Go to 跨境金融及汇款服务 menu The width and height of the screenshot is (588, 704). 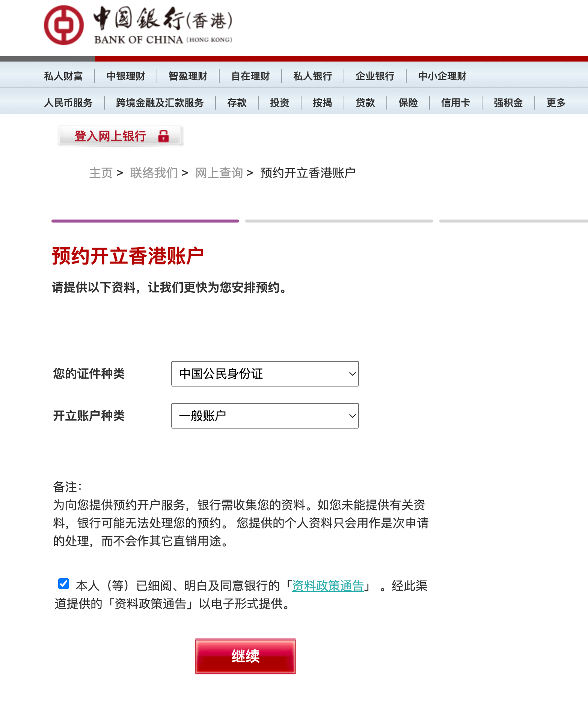point(160,102)
